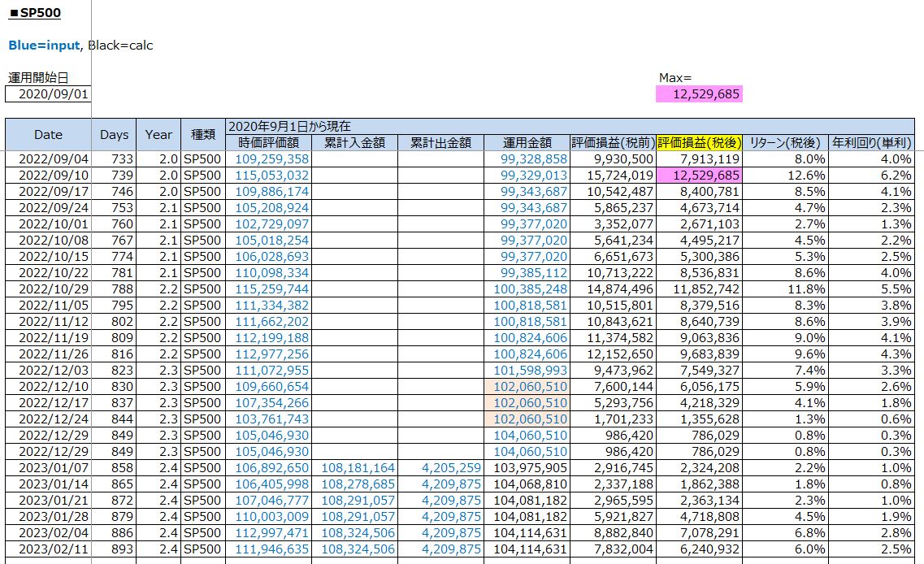The image size is (924, 564).
Task: Click the 時価評価額 input cell 109,259,358
Action: 272,159
